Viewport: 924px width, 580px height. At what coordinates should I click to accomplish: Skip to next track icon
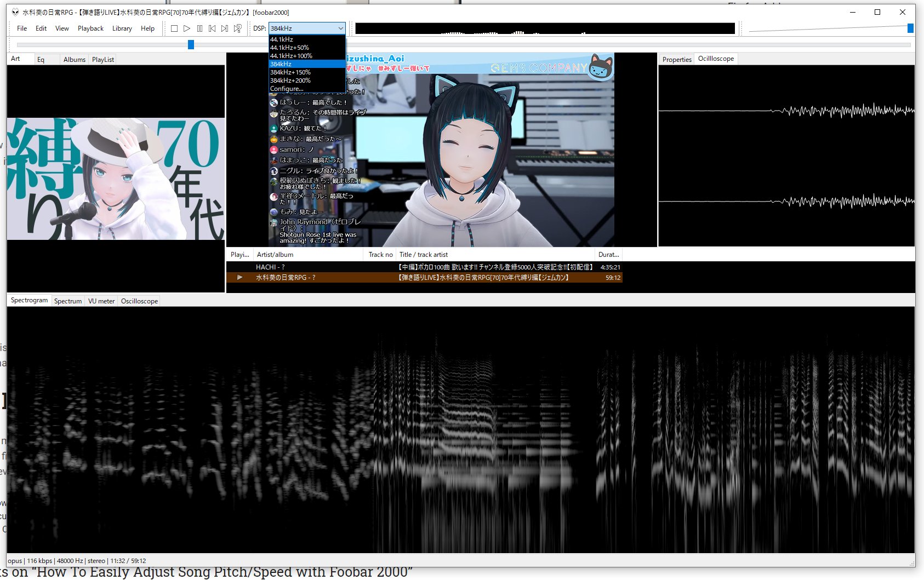(x=225, y=28)
